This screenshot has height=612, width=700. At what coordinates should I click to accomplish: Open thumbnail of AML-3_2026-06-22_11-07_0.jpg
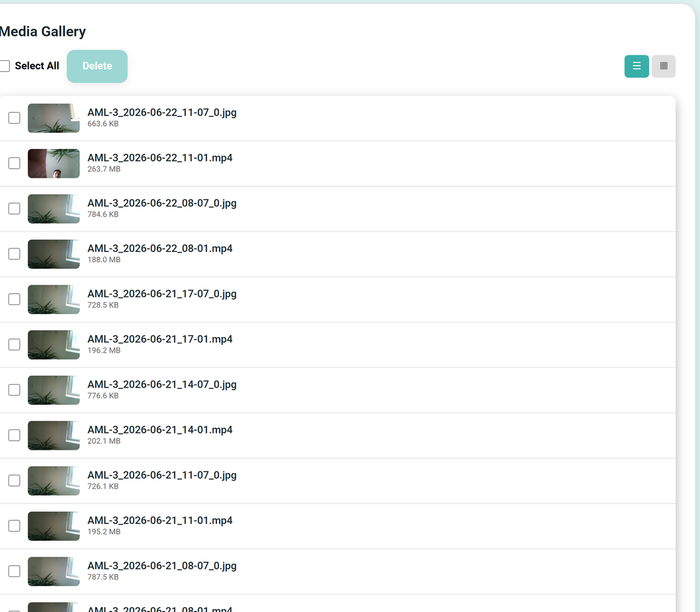pos(54,118)
